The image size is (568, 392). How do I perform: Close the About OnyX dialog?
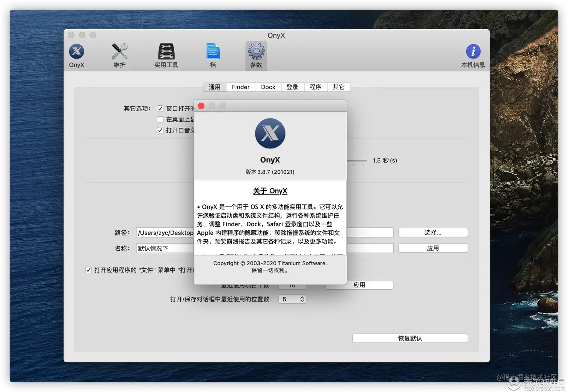tap(201, 106)
